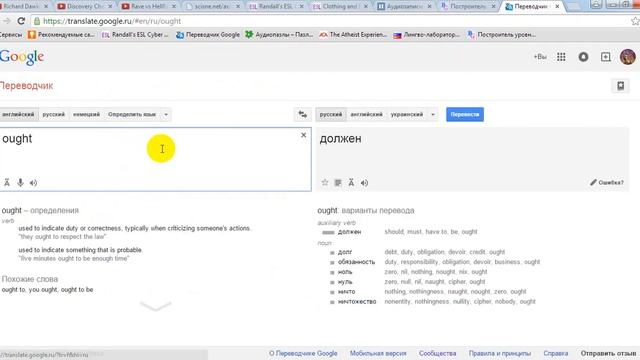Expand more definitions chevron

[x=156, y=306]
